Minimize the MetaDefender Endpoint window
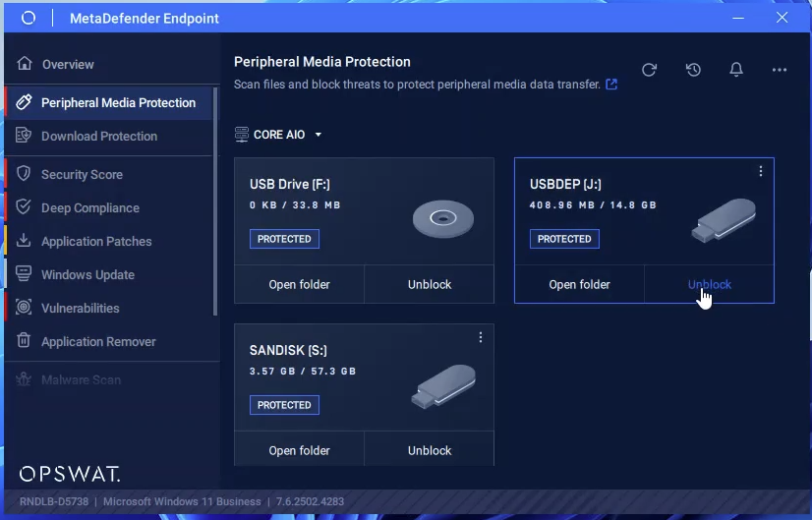Screen dimensions: 812x520 738,18
